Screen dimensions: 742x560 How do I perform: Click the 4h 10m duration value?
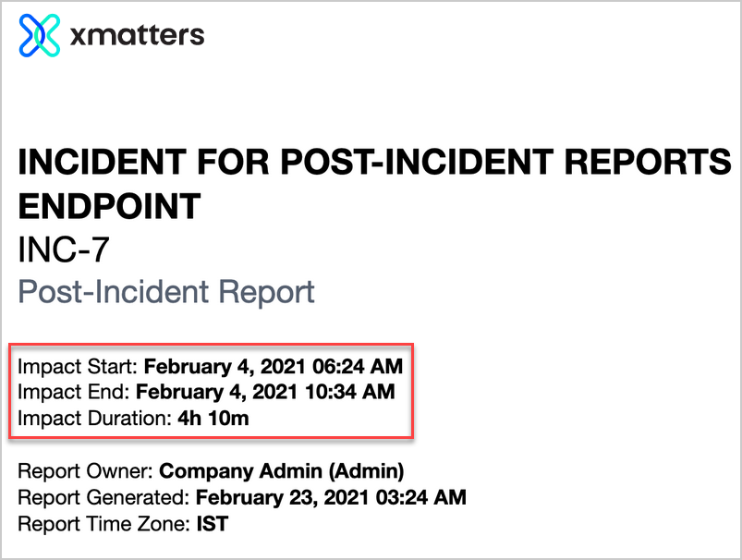[213, 419]
